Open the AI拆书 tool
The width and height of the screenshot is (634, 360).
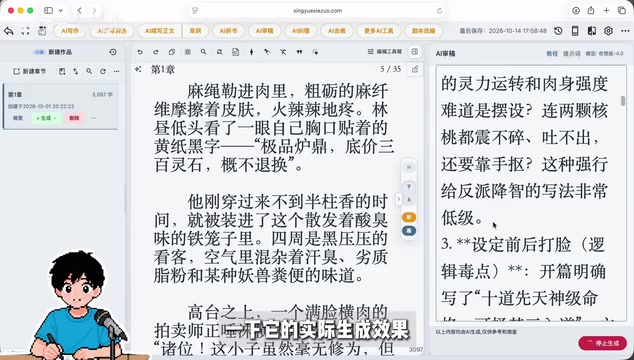coord(228,31)
